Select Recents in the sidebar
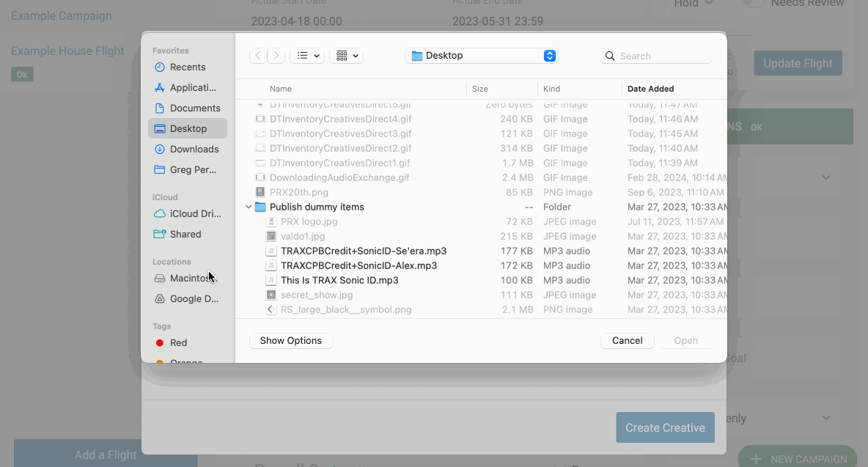 coord(187,67)
